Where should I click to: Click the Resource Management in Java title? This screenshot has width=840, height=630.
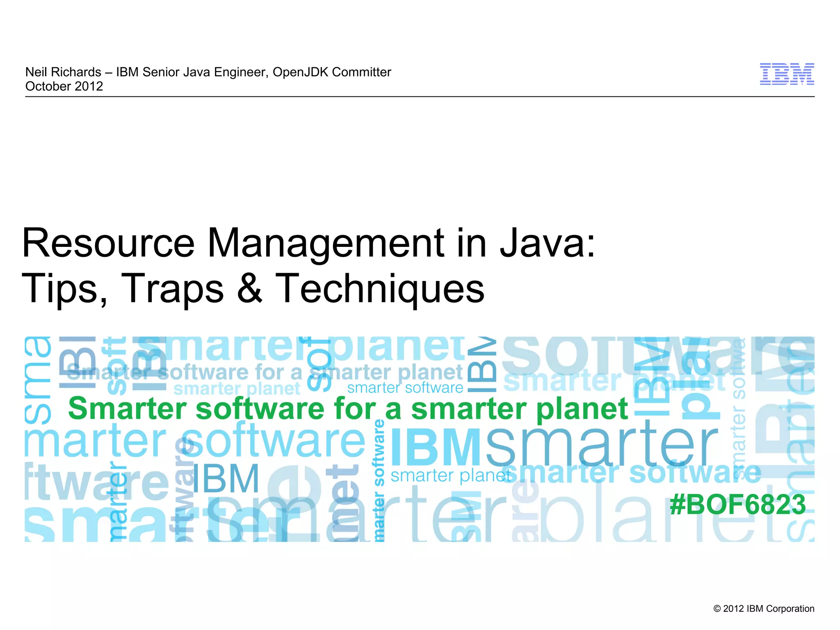point(308,243)
